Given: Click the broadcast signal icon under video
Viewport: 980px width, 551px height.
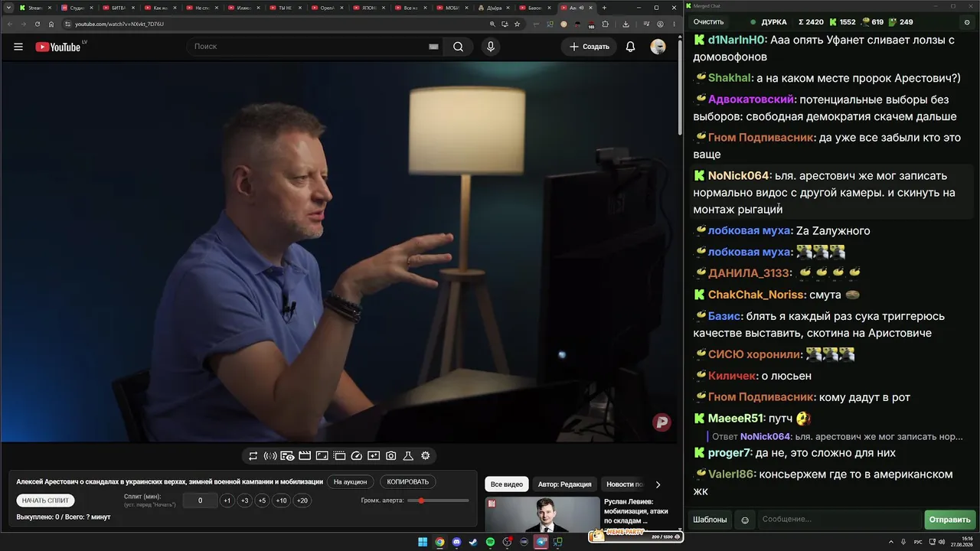Looking at the screenshot, I should (x=270, y=456).
